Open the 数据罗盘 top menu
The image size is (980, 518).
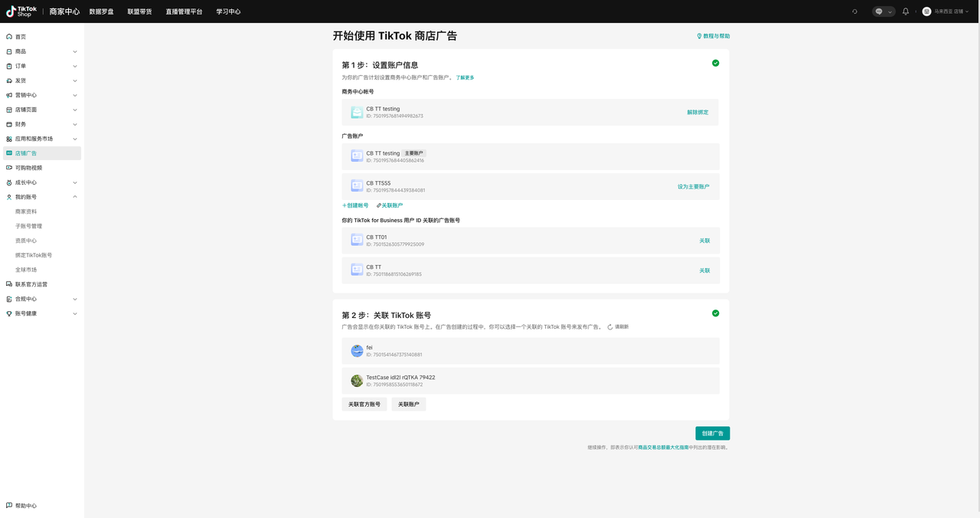pos(101,11)
